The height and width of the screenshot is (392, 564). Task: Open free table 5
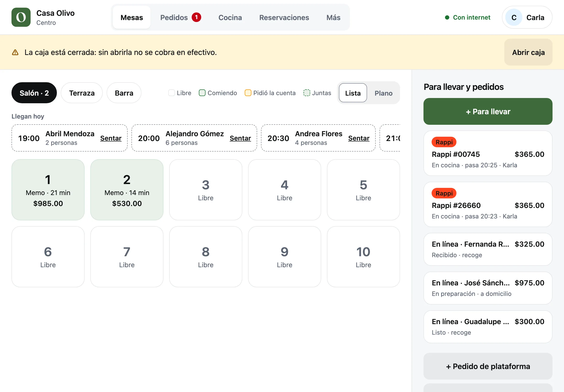tap(363, 190)
